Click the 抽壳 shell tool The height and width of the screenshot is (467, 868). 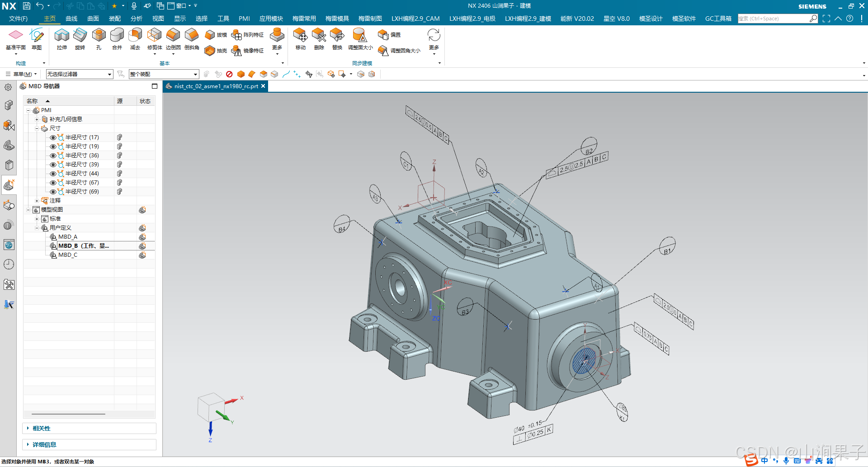pyautogui.click(x=216, y=51)
